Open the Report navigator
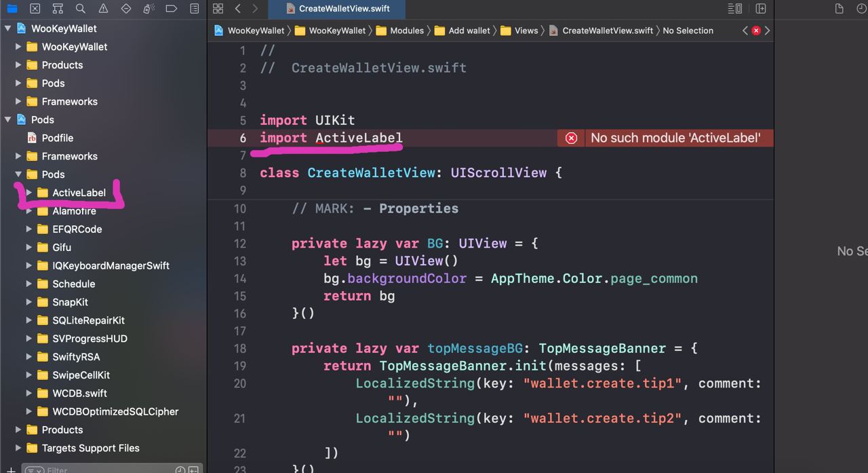868x473 pixels. (195, 9)
